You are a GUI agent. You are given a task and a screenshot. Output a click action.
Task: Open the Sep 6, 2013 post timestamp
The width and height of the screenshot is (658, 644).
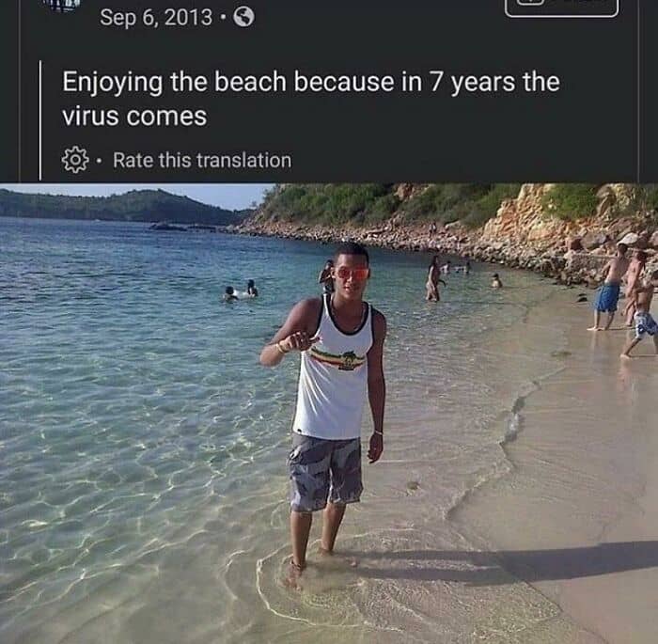point(156,18)
